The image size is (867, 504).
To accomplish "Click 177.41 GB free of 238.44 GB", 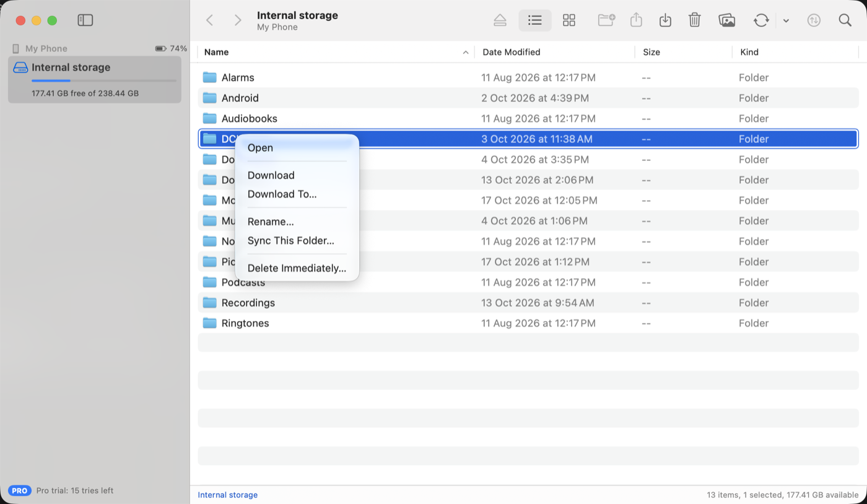I will tap(85, 93).
